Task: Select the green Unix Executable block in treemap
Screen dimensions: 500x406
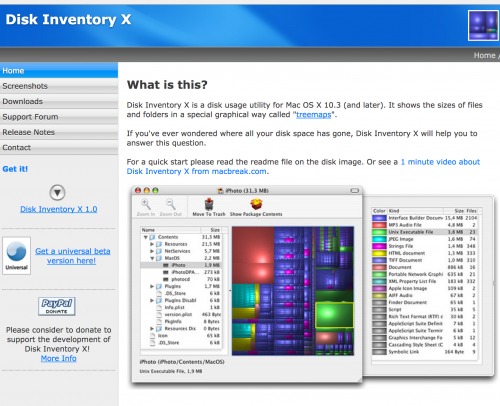Action: pos(334,315)
